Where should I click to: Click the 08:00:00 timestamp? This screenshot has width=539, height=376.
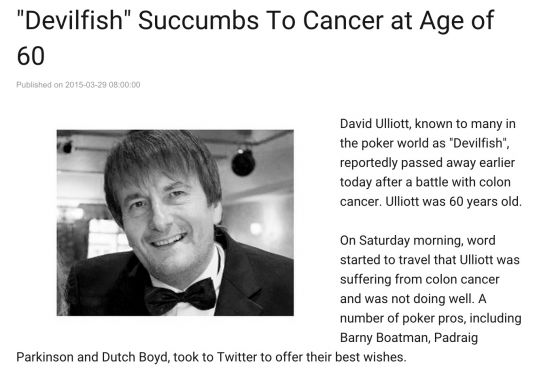click(x=124, y=85)
